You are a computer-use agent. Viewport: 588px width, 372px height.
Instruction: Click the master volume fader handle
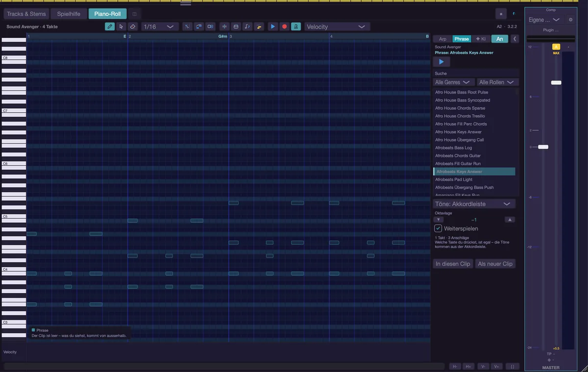tap(543, 147)
